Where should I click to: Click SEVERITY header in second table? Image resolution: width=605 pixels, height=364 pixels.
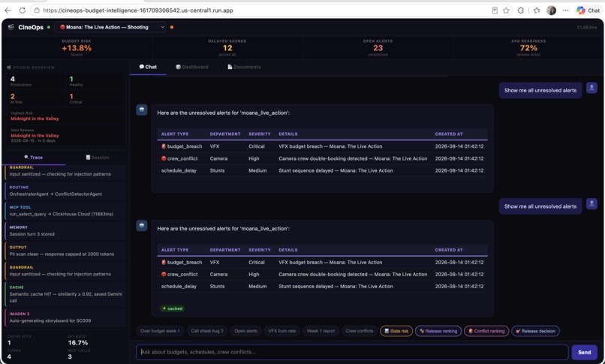pos(259,250)
